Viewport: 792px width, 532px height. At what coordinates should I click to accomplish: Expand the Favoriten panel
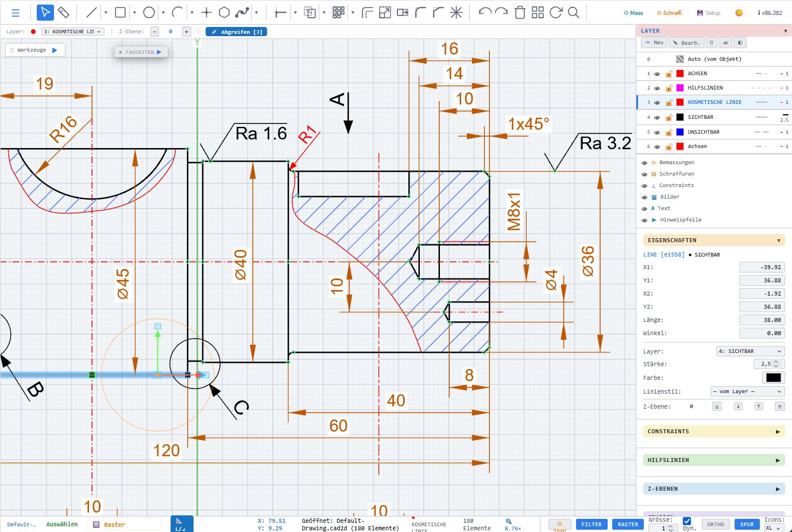[x=140, y=52]
